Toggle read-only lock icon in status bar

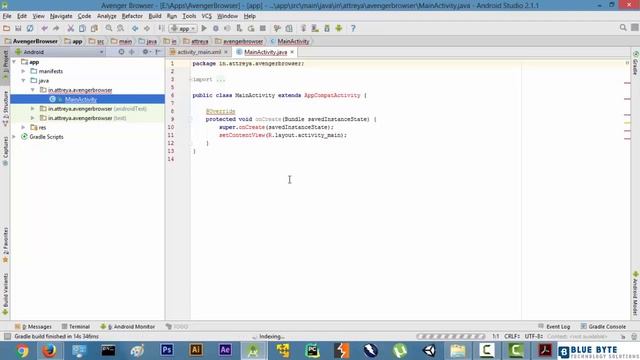coord(623,336)
